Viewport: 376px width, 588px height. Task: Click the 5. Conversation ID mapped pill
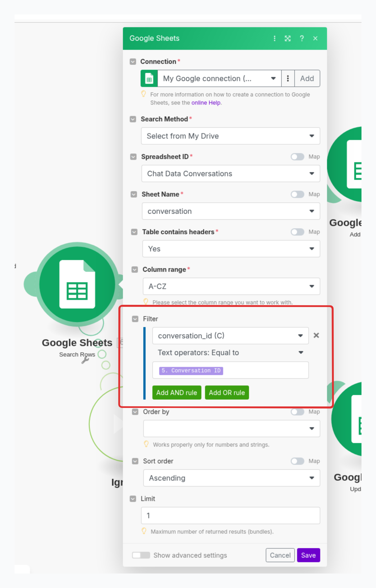[x=191, y=371]
